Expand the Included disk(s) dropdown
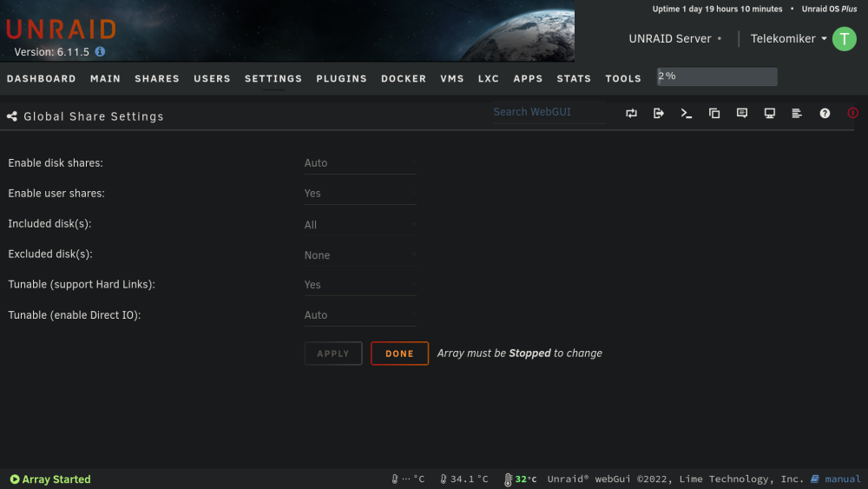 point(360,224)
